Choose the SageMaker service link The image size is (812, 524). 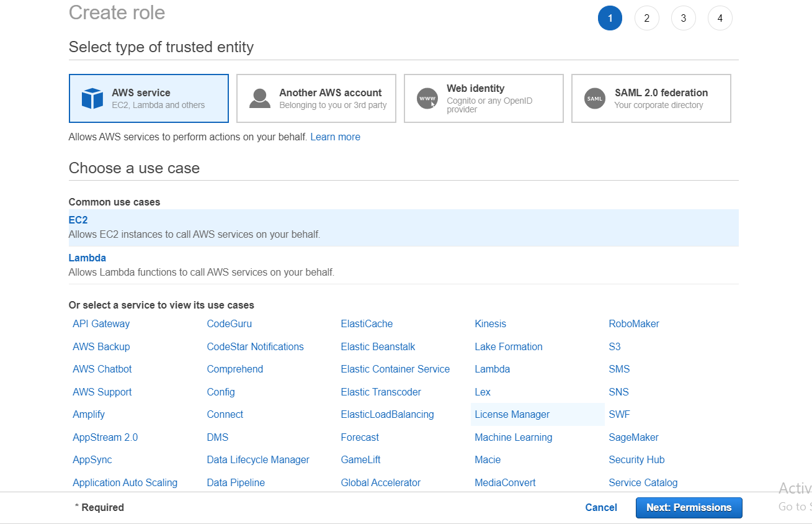tap(633, 438)
